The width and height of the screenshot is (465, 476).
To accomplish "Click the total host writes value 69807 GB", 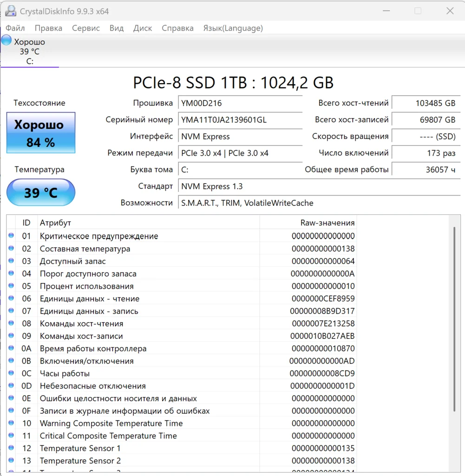I will 426,120.
